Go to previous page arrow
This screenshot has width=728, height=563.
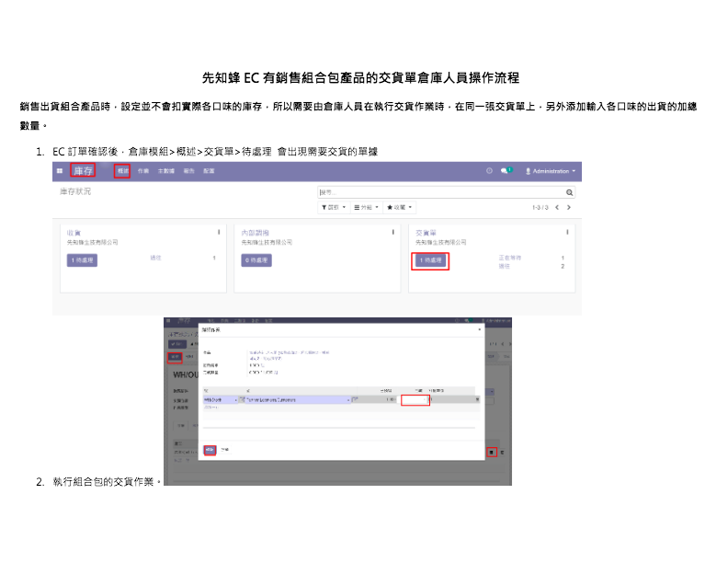pos(557,207)
